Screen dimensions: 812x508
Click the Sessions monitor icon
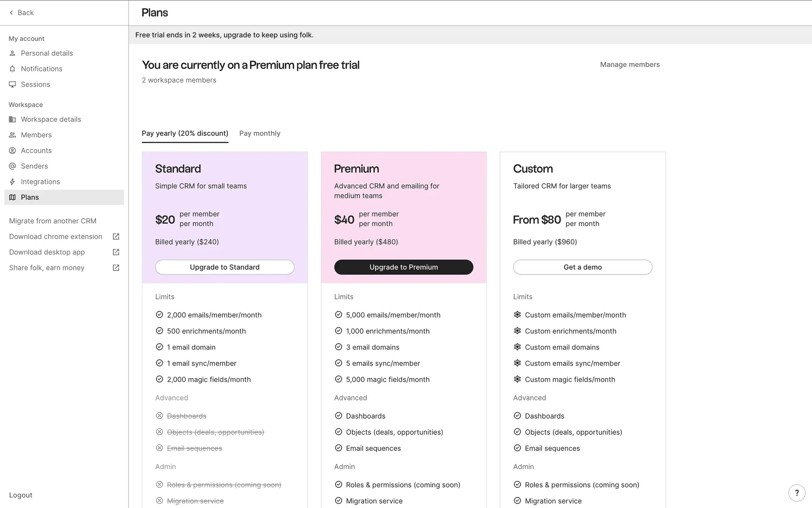pos(12,85)
